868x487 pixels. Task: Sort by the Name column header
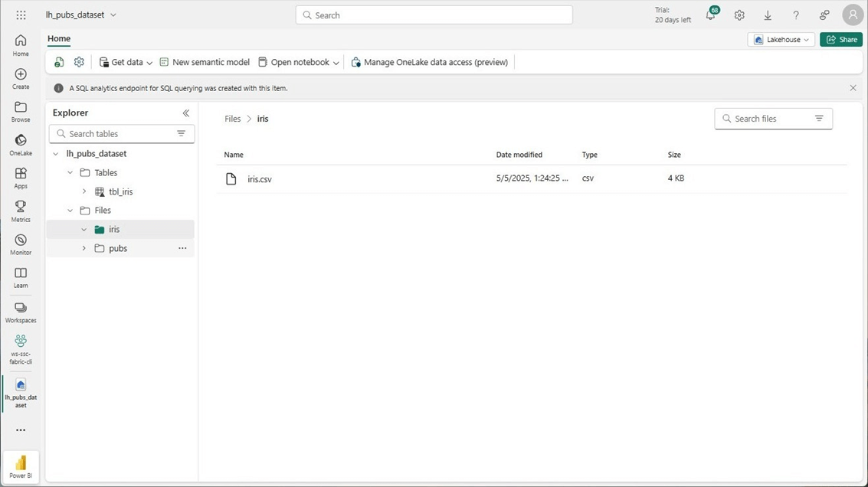point(234,155)
